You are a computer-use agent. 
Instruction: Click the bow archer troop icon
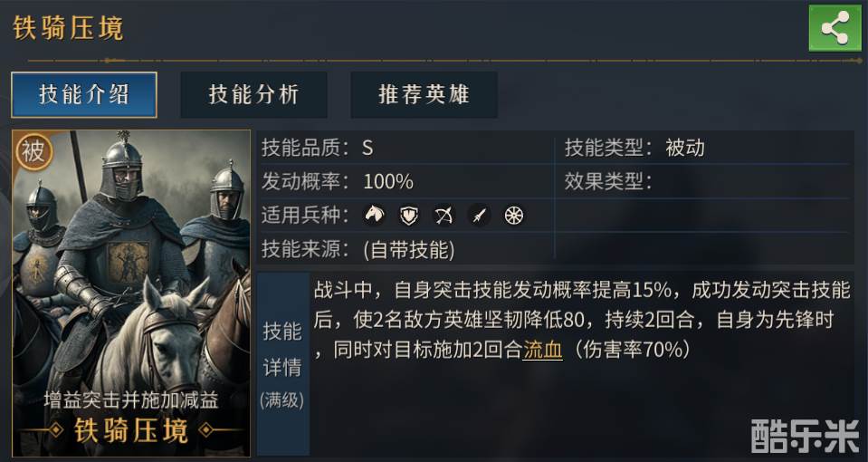pyautogui.click(x=444, y=215)
